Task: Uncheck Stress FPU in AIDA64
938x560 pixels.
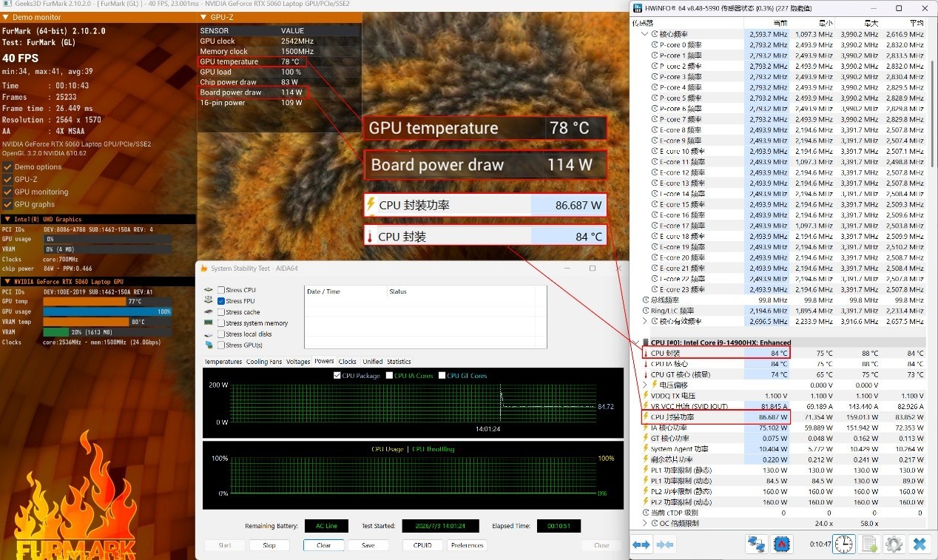Action: pyautogui.click(x=221, y=301)
